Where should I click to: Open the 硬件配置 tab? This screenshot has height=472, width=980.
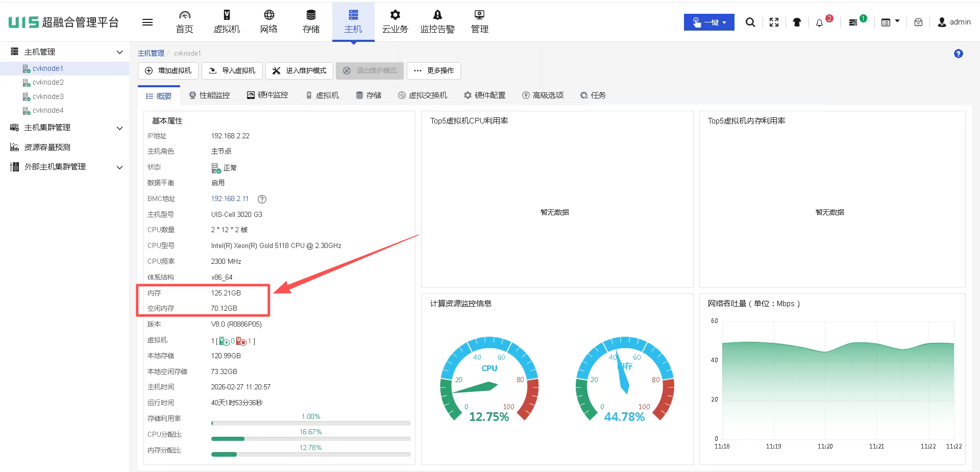(x=484, y=95)
